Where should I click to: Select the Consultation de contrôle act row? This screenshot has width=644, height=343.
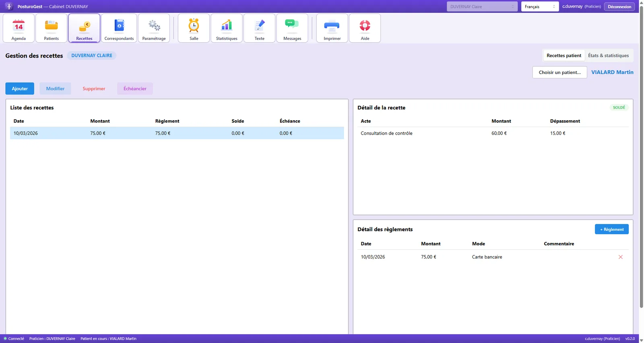coord(493,133)
